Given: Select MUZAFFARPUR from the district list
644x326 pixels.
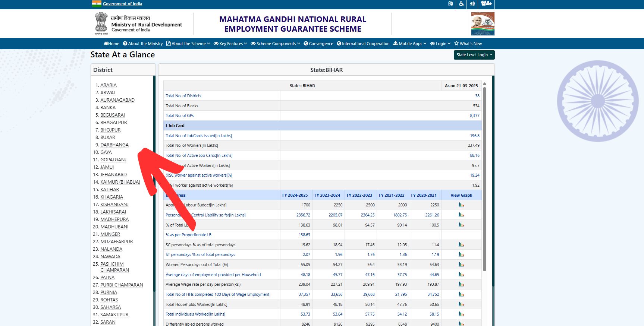Looking at the screenshot, I should click(x=116, y=242).
